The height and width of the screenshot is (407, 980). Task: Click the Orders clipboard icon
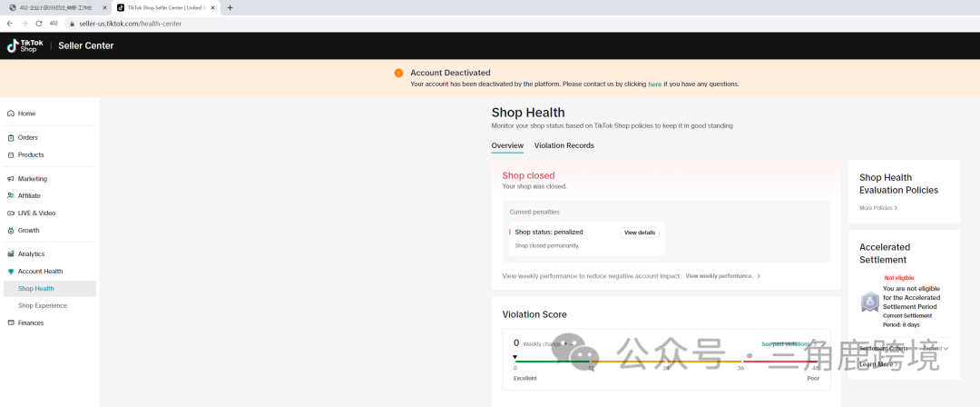[x=11, y=138]
